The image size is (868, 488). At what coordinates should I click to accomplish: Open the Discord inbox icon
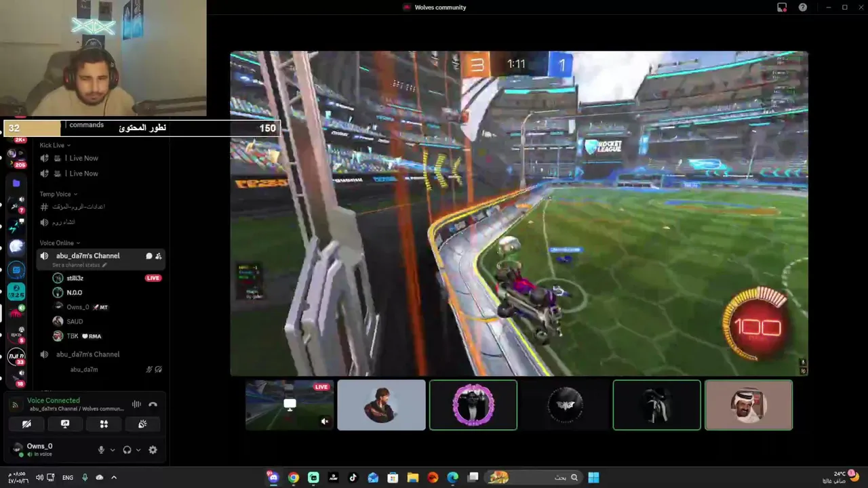(782, 7)
